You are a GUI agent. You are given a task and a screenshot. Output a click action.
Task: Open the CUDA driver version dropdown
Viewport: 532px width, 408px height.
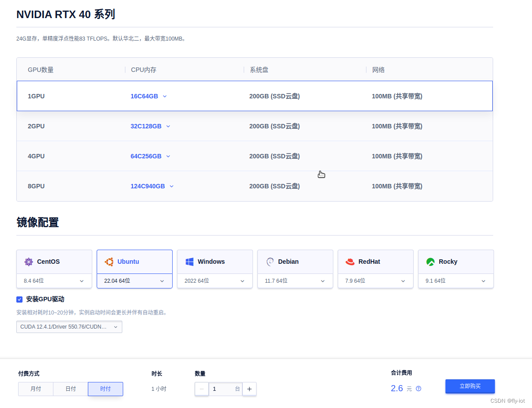tap(69, 327)
